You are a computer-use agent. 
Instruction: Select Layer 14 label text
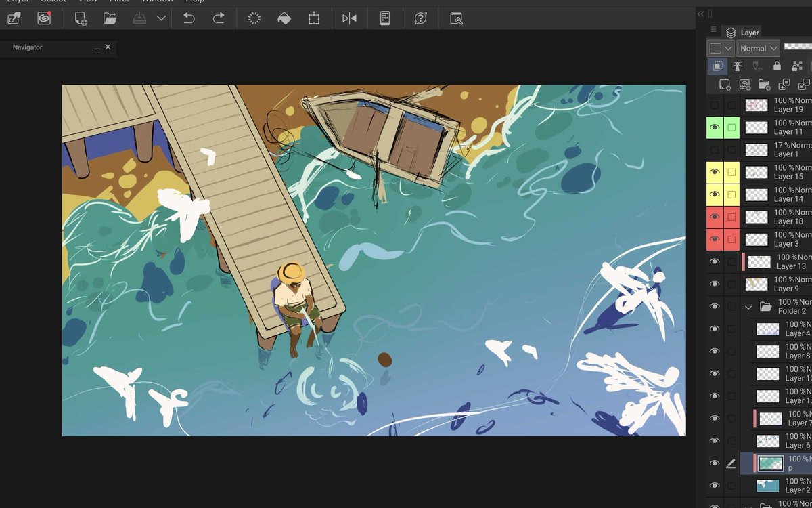[788, 199]
